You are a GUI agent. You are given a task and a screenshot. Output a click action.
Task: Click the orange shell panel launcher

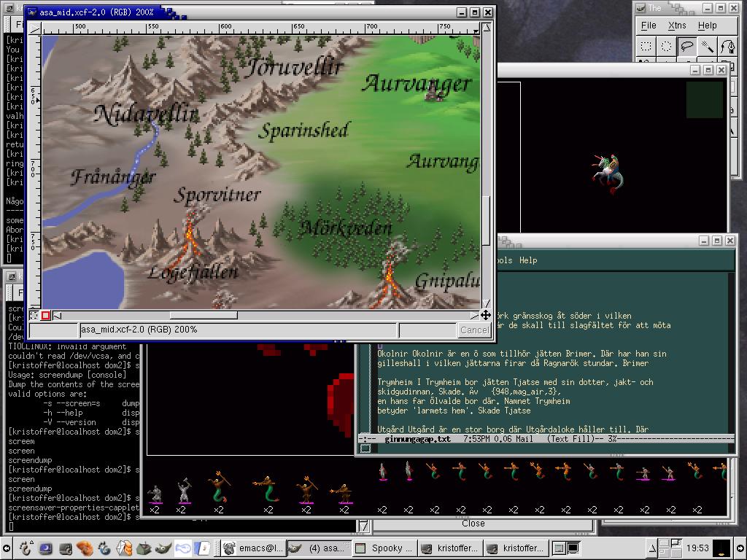tap(85, 548)
